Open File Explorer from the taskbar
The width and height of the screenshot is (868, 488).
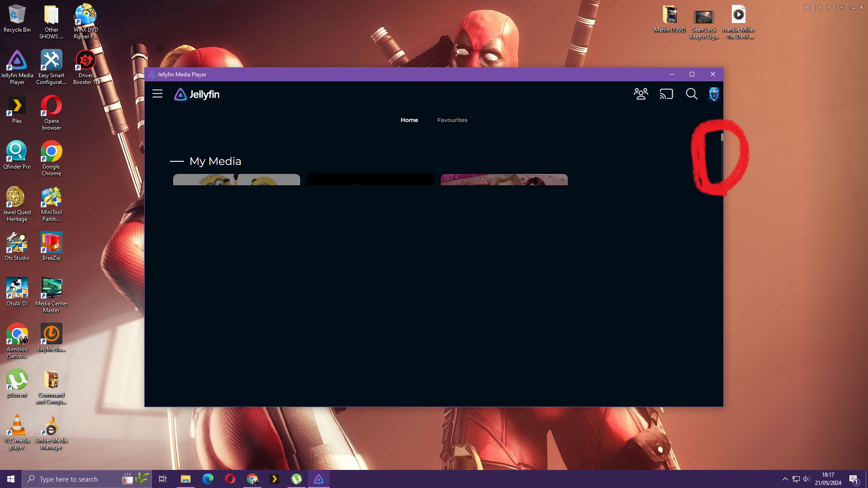pos(185,479)
